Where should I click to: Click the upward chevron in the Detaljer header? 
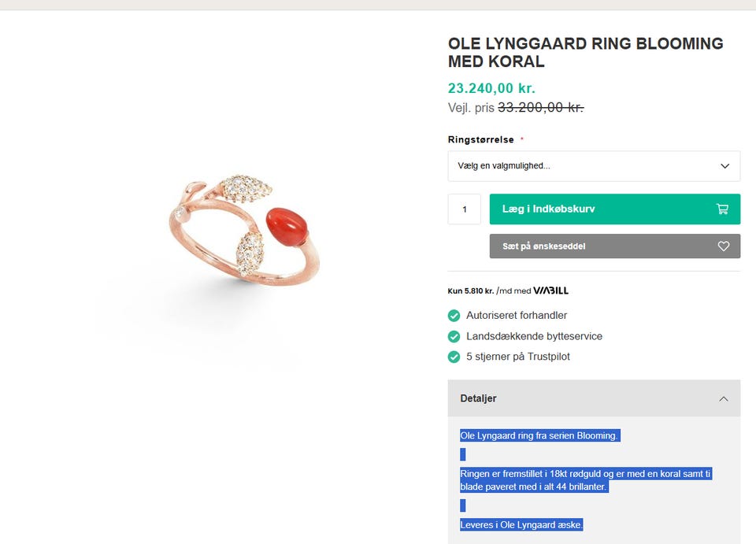[724, 398]
